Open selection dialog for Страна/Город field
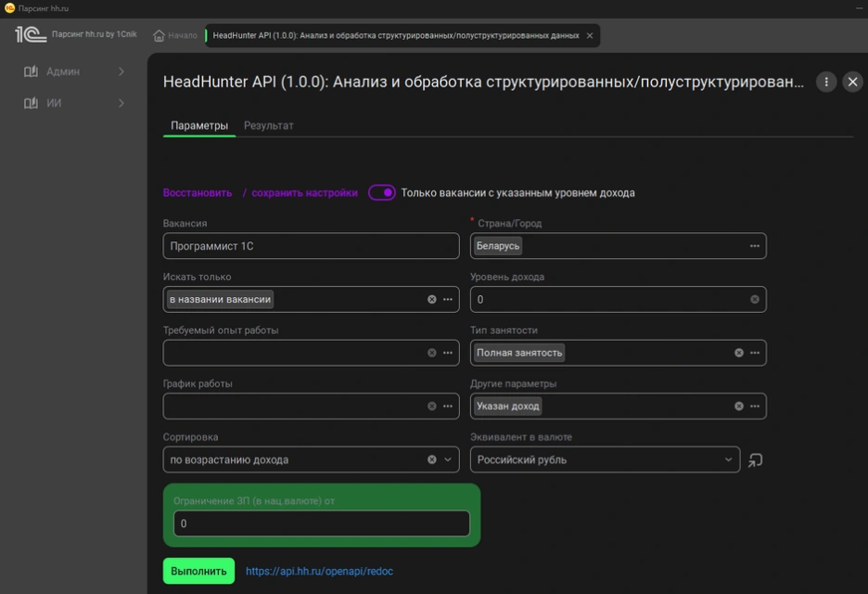Viewport: 868px width, 594px height. point(755,246)
